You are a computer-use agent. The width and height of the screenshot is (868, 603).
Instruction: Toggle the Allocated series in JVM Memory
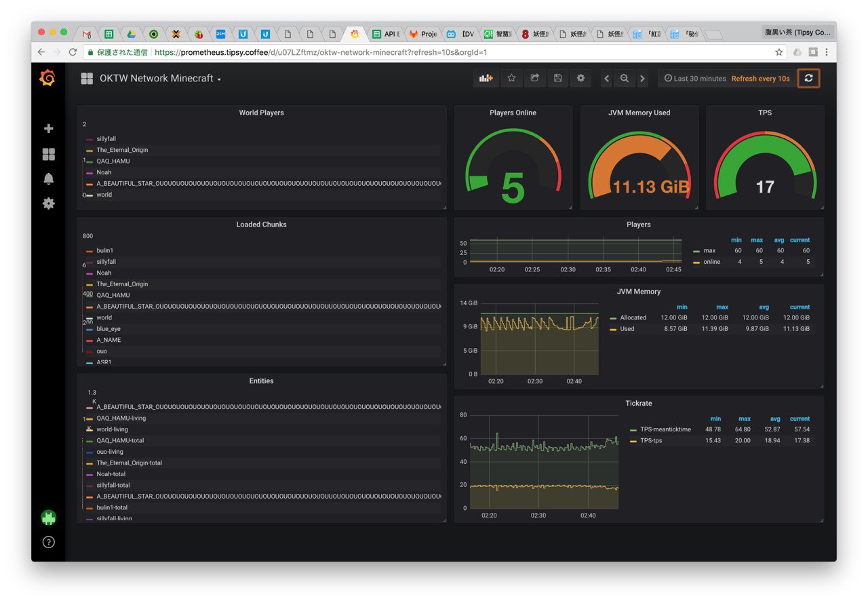[x=633, y=317]
